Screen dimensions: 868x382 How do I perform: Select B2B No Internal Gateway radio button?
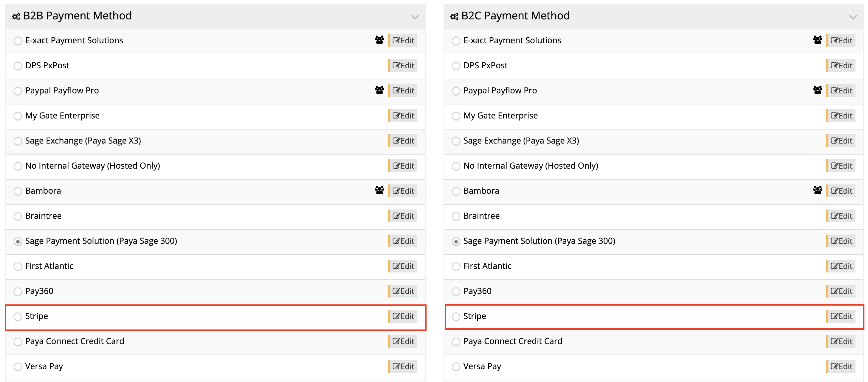(x=18, y=166)
